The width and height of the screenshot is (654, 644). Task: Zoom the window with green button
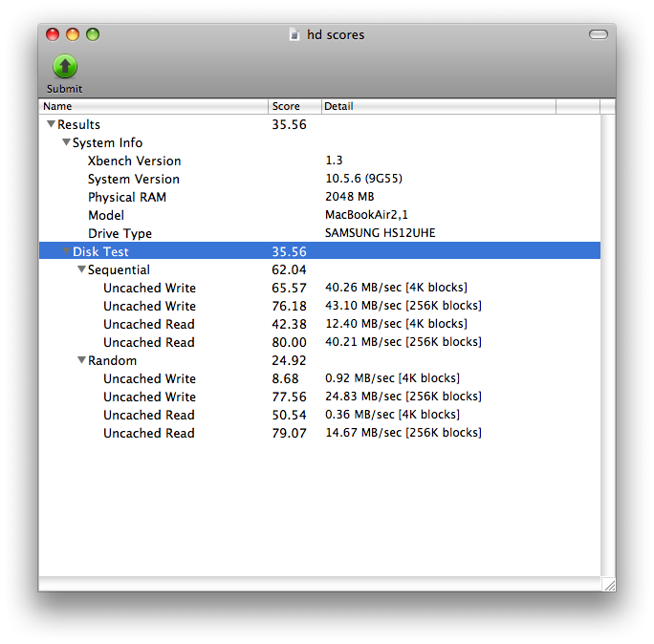(x=93, y=34)
